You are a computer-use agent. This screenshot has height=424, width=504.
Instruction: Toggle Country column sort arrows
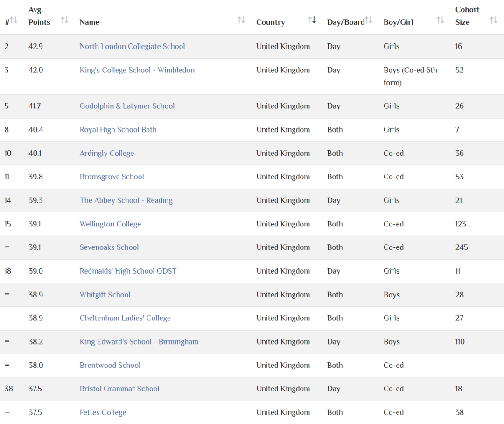click(312, 20)
